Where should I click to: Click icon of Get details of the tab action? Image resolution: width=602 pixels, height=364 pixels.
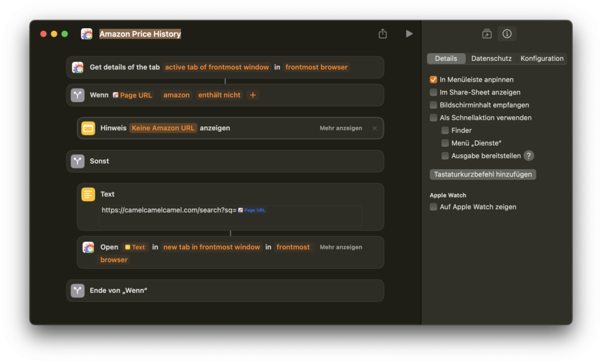point(78,68)
